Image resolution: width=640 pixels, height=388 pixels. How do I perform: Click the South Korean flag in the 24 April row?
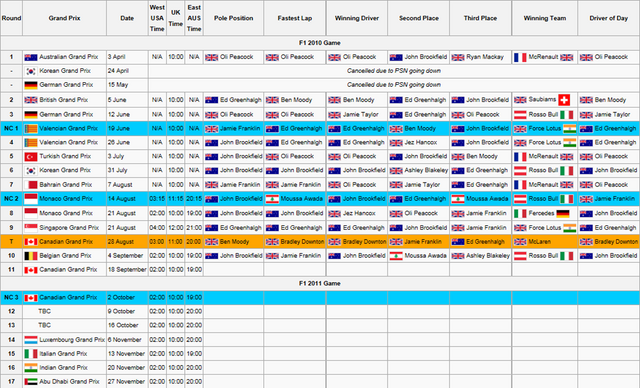click(x=31, y=71)
